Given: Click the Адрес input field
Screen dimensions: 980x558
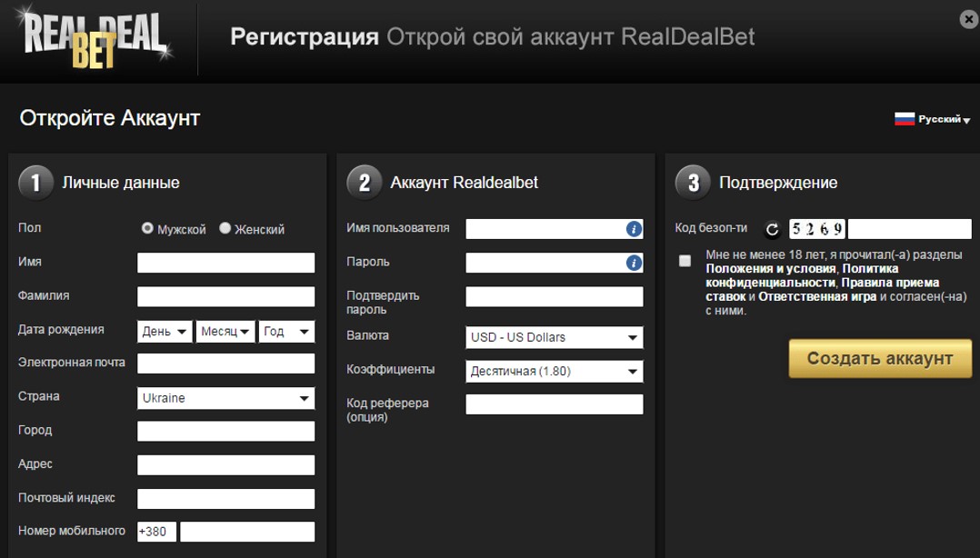Looking at the screenshot, I should click(x=225, y=465).
